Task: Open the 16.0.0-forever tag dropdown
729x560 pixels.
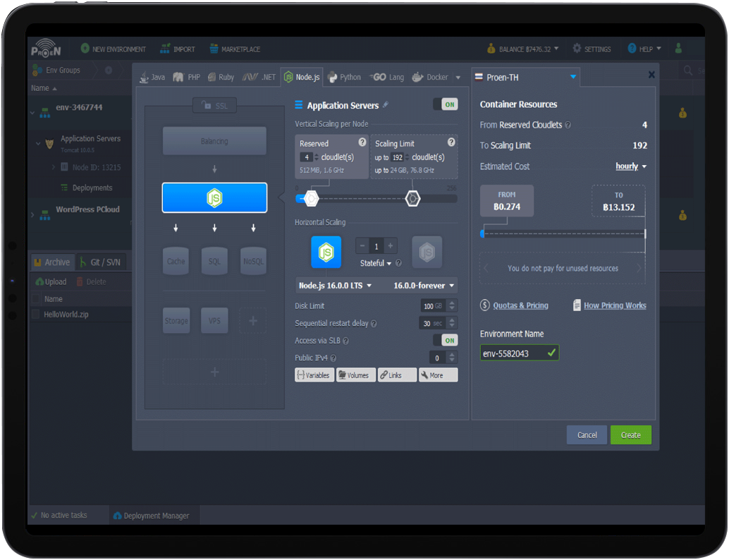Action: coord(424,286)
